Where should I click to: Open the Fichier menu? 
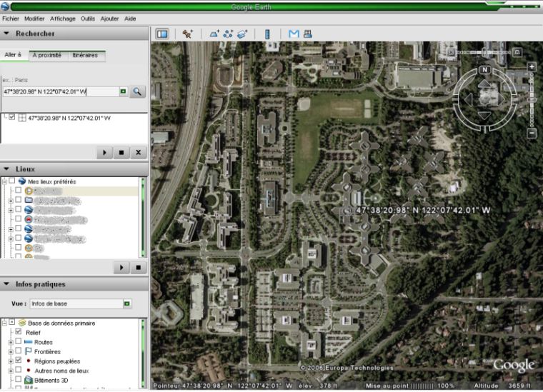pos(11,19)
